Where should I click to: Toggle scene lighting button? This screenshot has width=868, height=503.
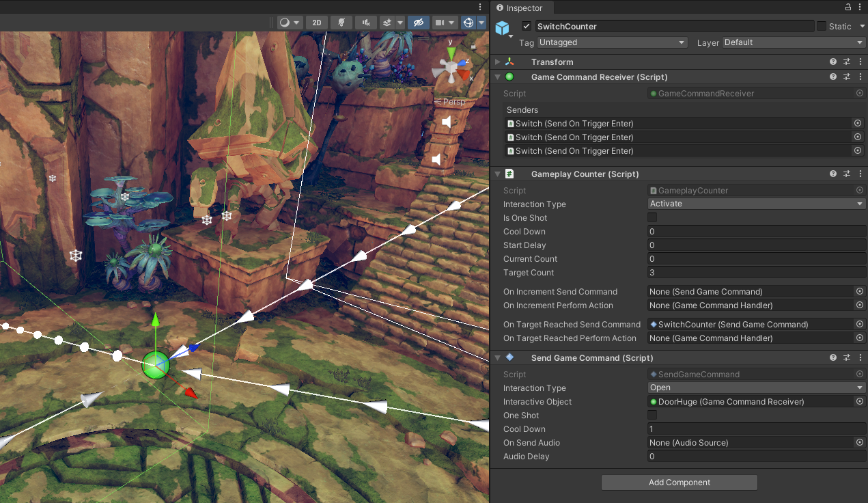pyautogui.click(x=341, y=23)
